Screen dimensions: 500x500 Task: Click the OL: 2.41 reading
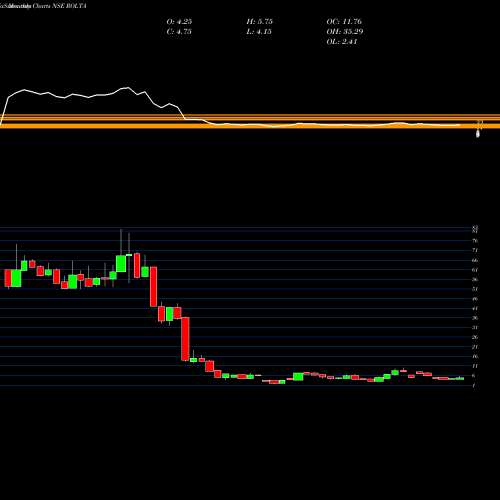pos(342,42)
